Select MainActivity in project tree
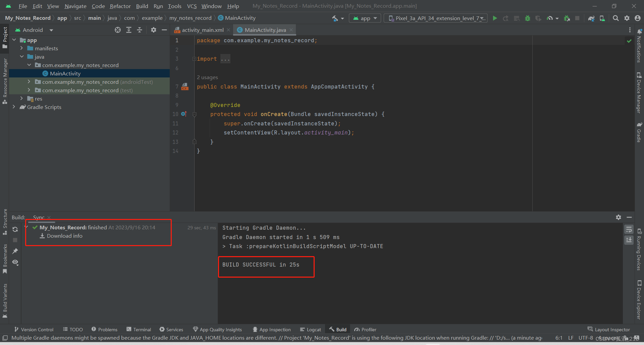 click(65, 73)
